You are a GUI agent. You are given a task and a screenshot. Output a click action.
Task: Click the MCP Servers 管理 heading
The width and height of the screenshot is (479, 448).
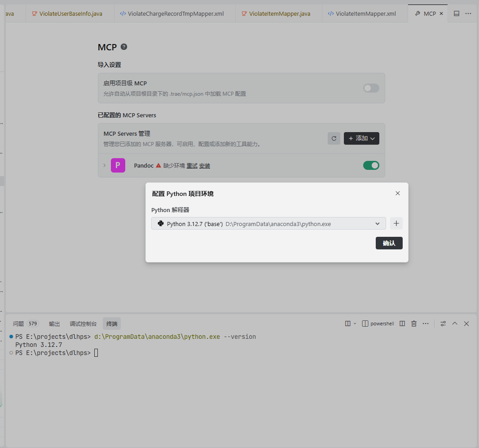tap(127, 133)
